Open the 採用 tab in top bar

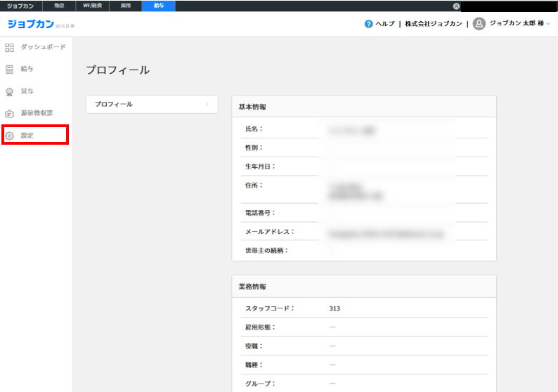pos(125,6)
